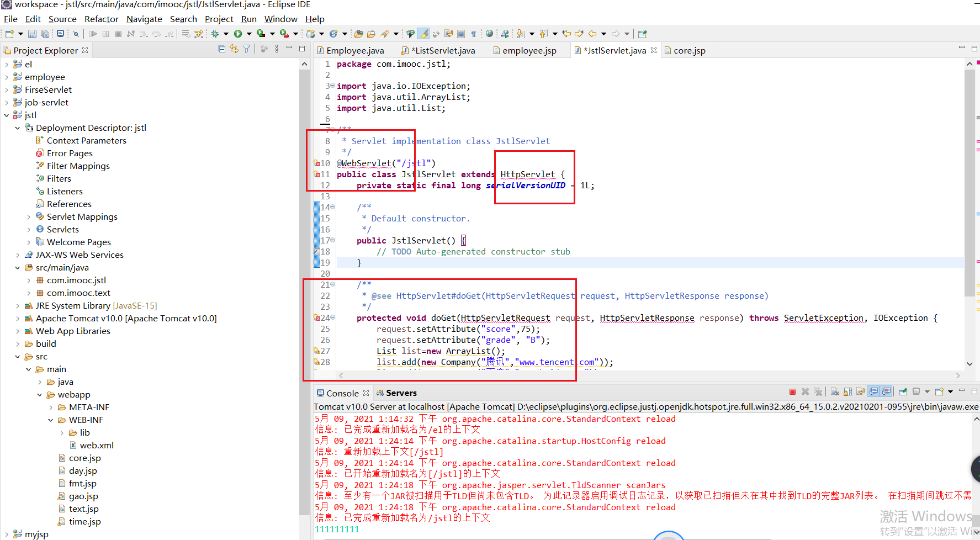980x540 pixels.
Task: Toggle Show Console on standard output change
Action: click(x=873, y=392)
